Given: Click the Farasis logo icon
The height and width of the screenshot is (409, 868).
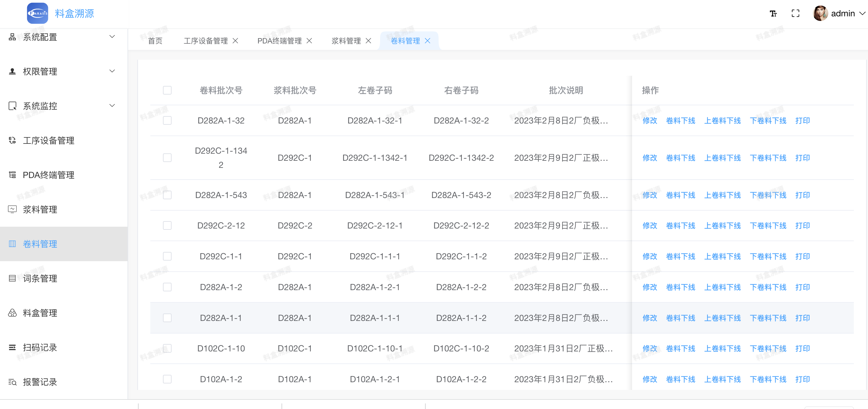Looking at the screenshot, I should [x=37, y=14].
